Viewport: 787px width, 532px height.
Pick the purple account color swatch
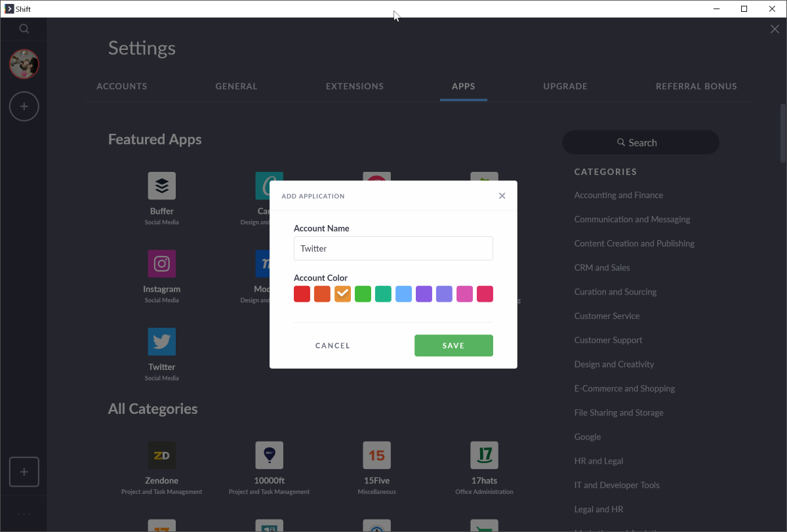424,294
